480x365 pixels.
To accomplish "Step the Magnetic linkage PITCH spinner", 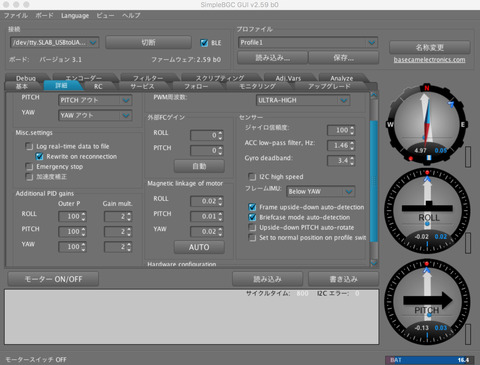I will pyautogui.click(x=220, y=216).
